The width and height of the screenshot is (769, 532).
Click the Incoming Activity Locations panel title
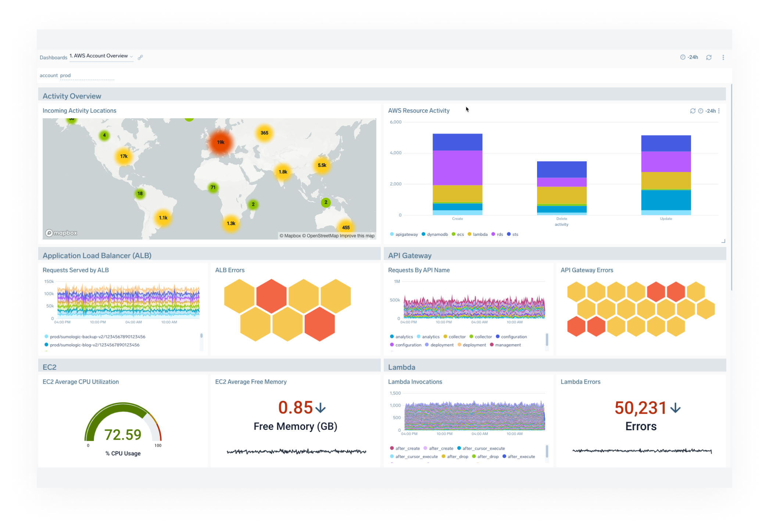point(79,111)
